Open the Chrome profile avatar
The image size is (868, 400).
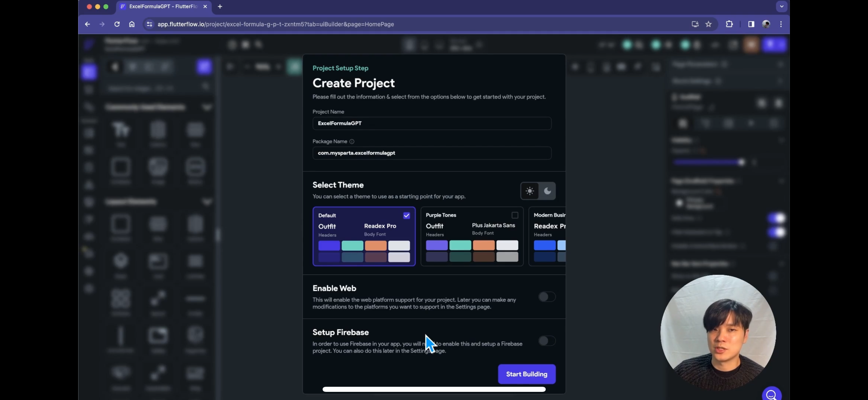(x=766, y=24)
